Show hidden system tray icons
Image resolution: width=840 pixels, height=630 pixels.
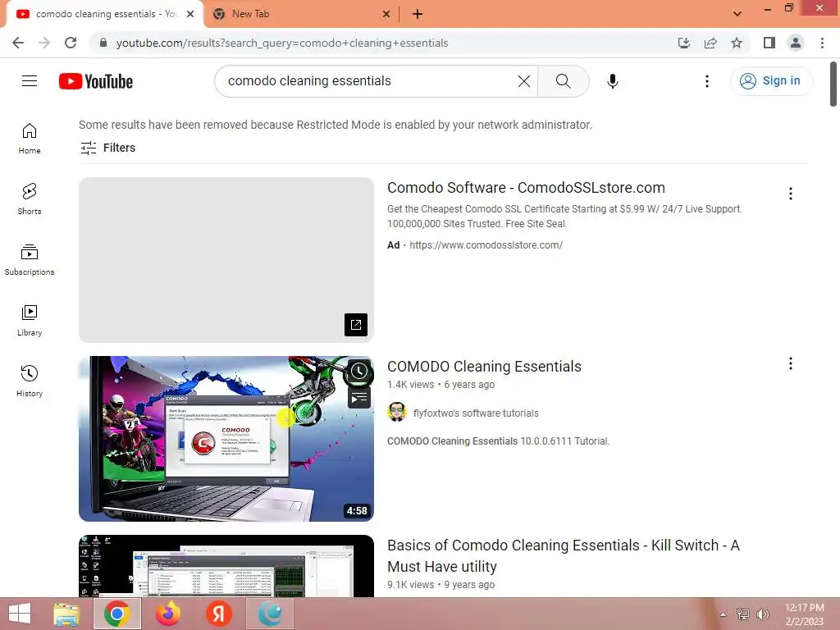coord(723,614)
